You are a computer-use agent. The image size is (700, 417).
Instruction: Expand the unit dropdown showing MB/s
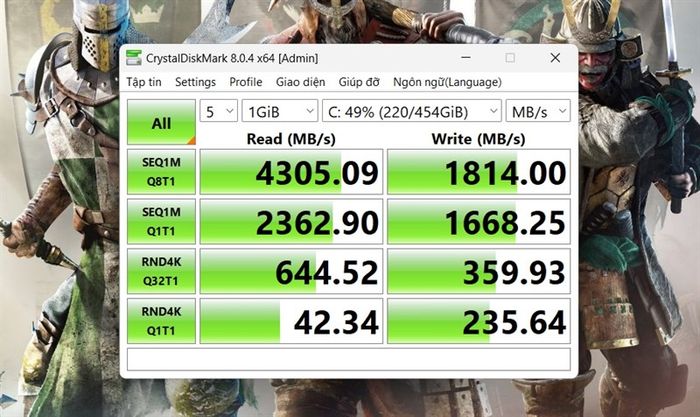[x=538, y=111]
